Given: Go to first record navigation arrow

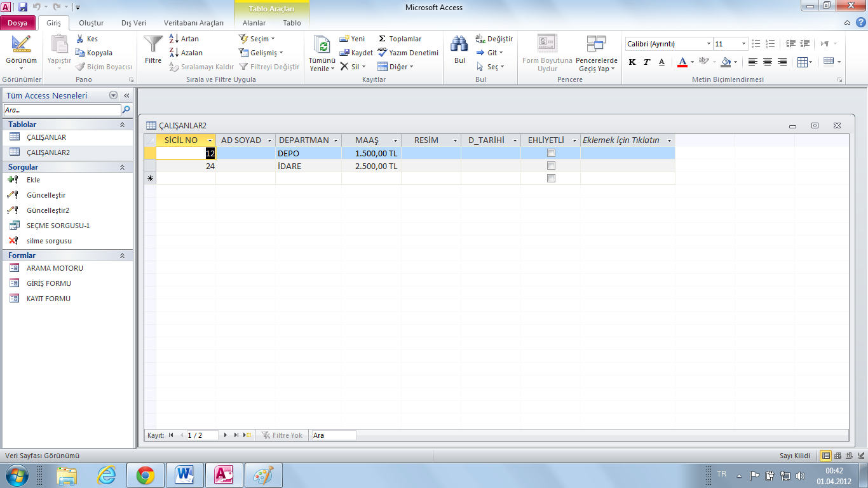Looking at the screenshot, I should [x=171, y=435].
